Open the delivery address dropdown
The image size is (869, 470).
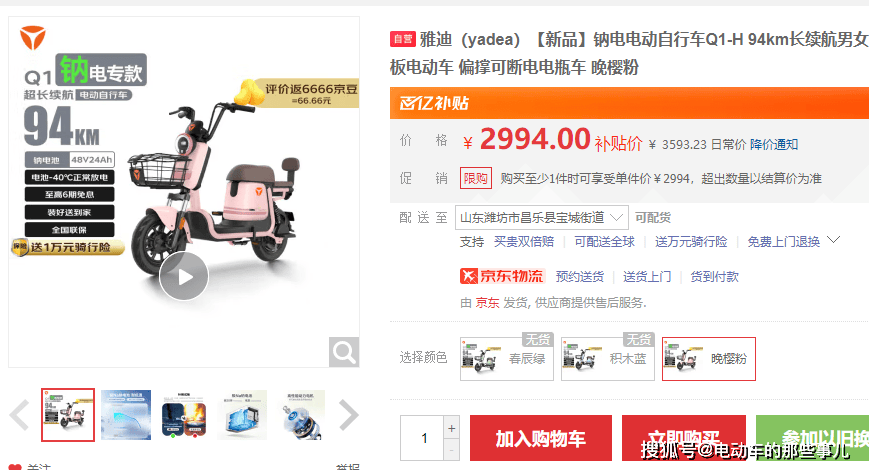(x=541, y=217)
